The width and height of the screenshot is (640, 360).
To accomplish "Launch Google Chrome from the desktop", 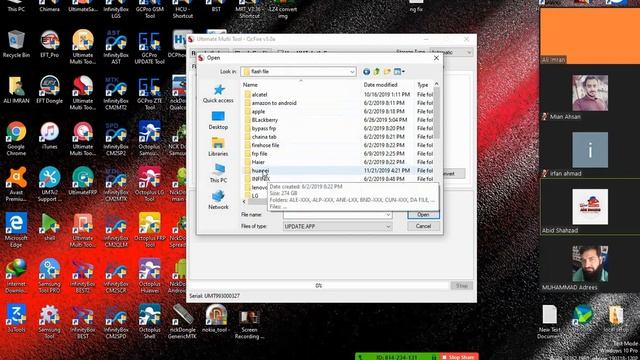I will tap(16, 139).
